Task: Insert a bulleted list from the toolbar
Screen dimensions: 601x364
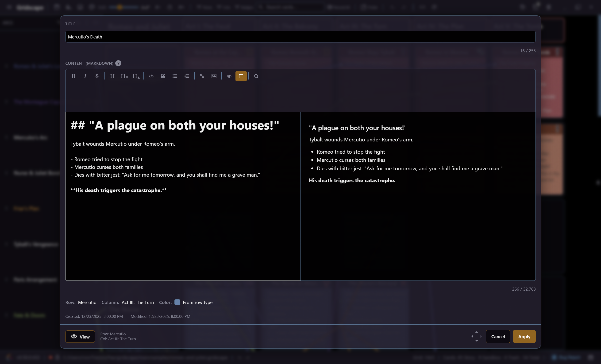Action: coord(175,76)
